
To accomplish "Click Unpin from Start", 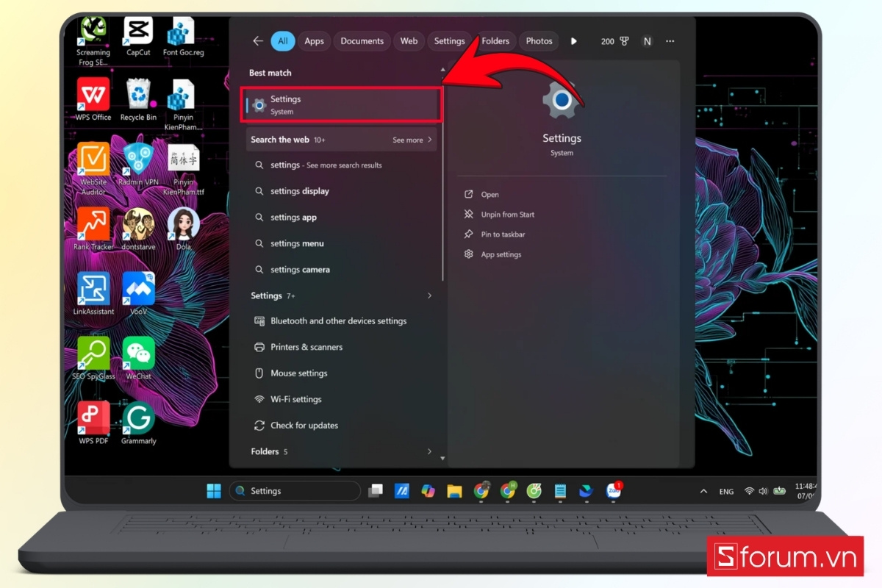I will (499, 215).
